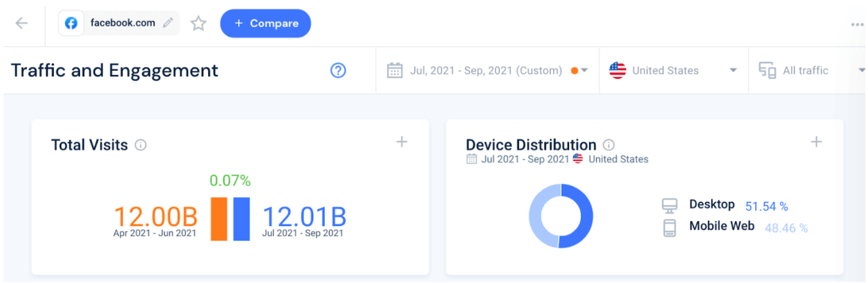This screenshot has width=868, height=283.
Task: Click the Total Visits title
Action: [x=89, y=145]
